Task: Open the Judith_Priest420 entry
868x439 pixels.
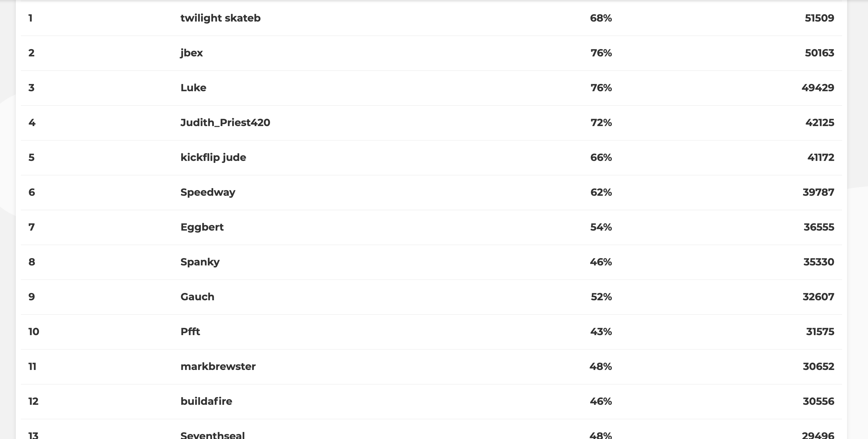Action: [225, 123]
